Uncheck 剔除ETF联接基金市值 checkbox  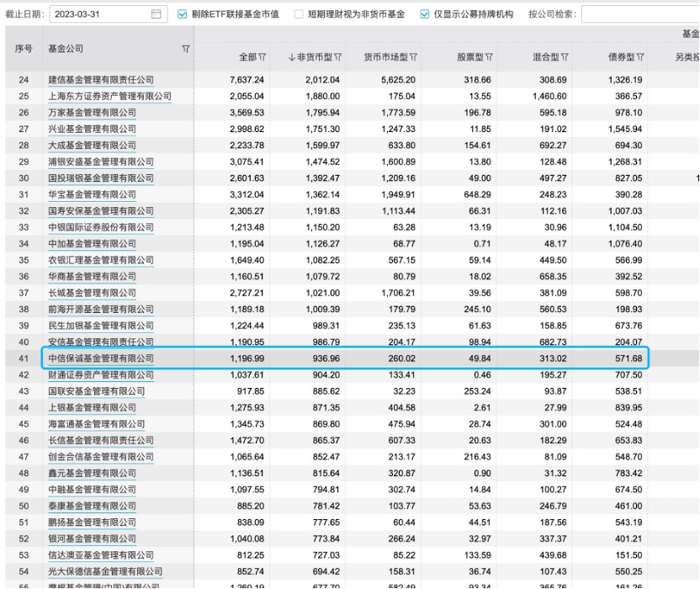(182, 14)
